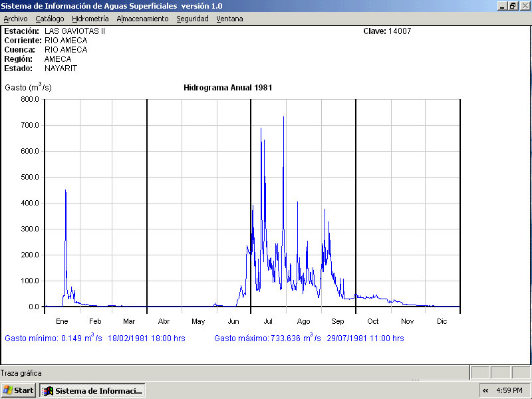Screen dimensions: 532x399
Task: Select Sistema de Informaci... taskbar button
Action: click(x=92, y=390)
